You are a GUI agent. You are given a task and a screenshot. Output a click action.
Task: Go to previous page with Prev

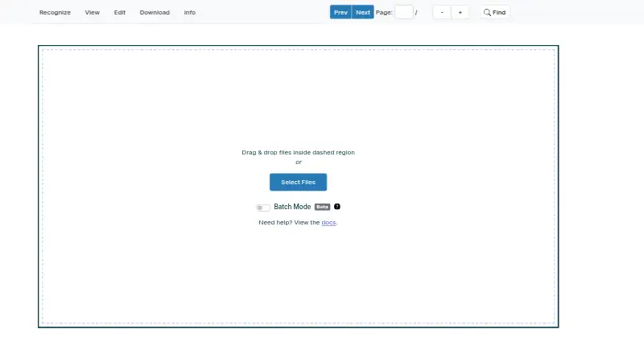341,12
